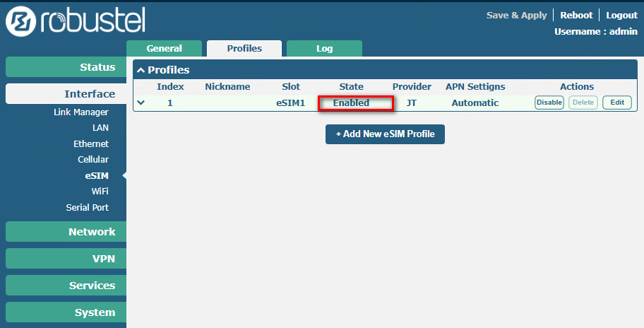The height and width of the screenshot is (328, 644).
Task: Click Save & Apply link
Action: tap(516, 15)
